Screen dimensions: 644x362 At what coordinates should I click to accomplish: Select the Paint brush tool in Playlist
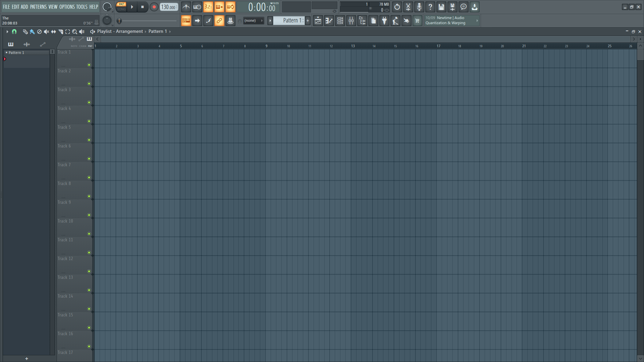(32, 32)
